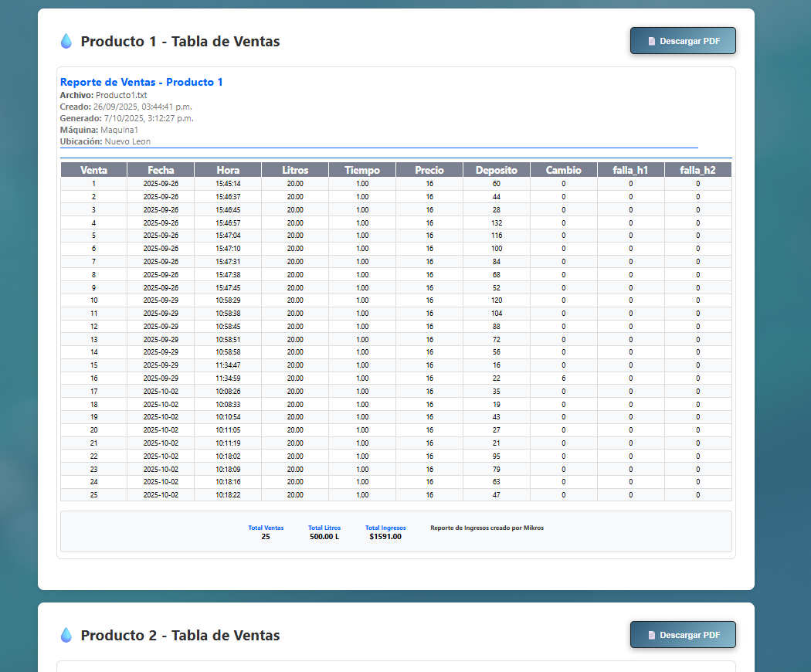Click document icon in Producto 2's Descargar PDF button

[x=652, y=635]
